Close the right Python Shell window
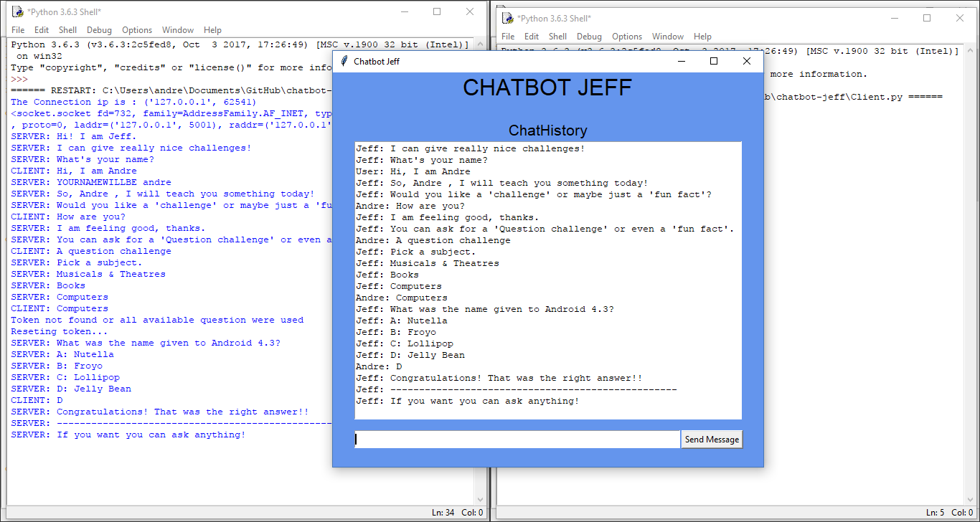The height and width of the screenshot is (522, 980). coord(960,18)
